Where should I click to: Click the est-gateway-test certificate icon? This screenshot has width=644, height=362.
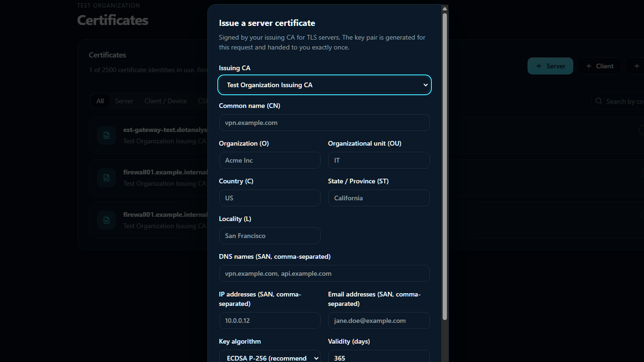(x=107, y=135)
